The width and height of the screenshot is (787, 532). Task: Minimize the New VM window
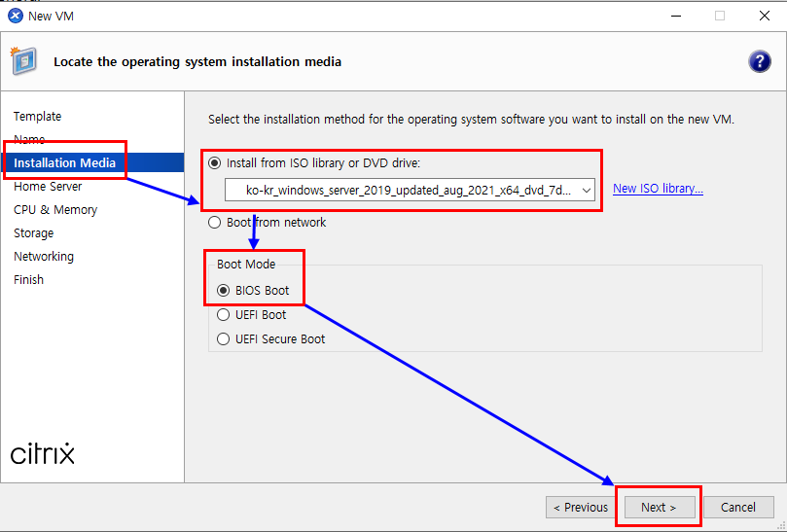pyautogui.click(x=676, y=17)
